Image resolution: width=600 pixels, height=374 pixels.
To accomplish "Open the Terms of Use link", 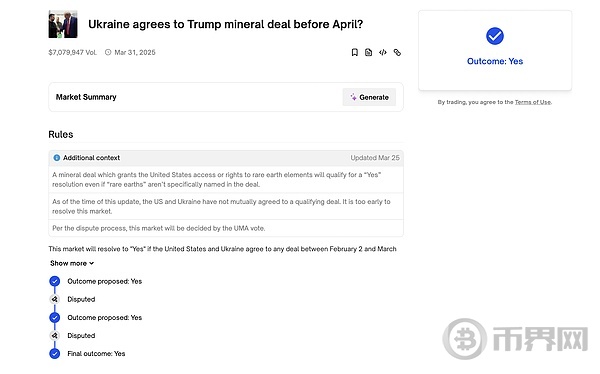I will [x=533, y=102].
